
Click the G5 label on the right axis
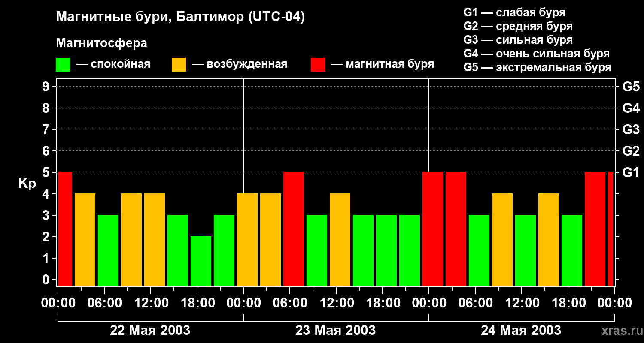631,87
